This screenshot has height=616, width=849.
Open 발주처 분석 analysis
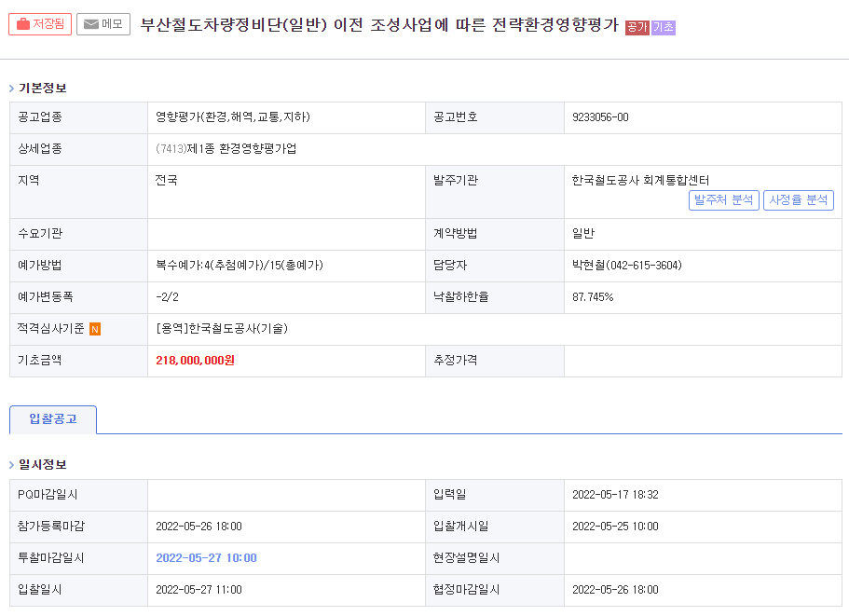pos(723,200)
